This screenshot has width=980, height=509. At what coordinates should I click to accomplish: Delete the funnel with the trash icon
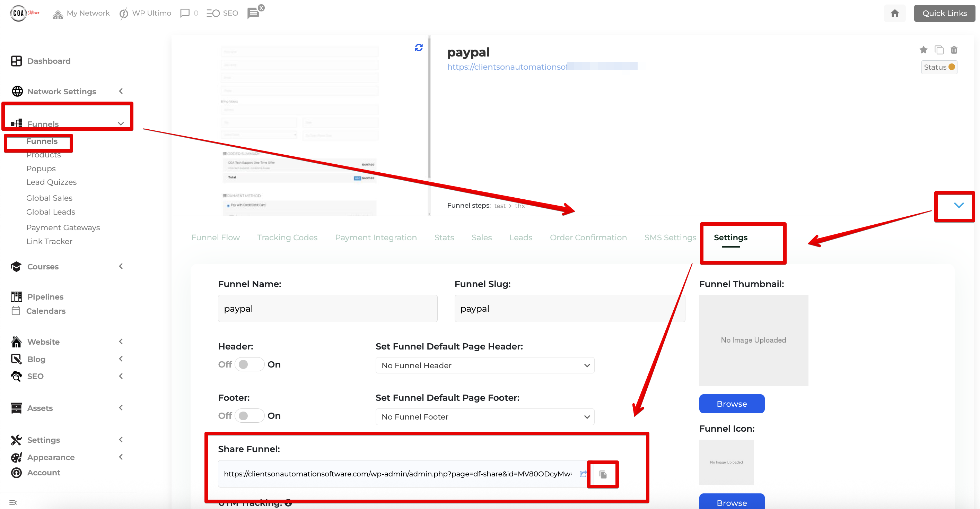[954, 50]
